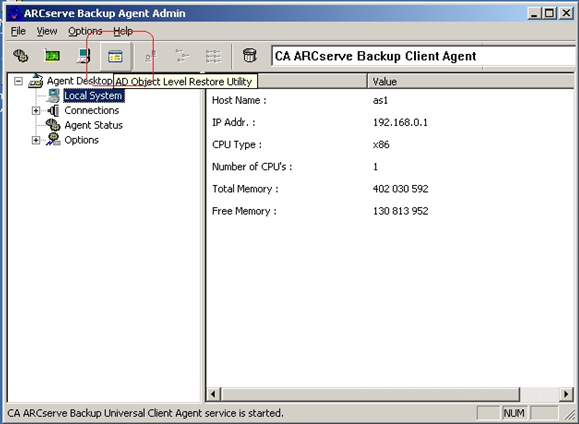This screenshot has height=424, width=579.
Task: Click the globe-and-gear services toolbar icon
Action: tap(21, 56)
